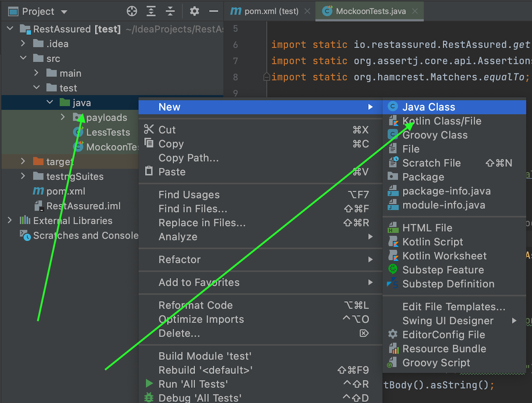Select Java Class from New submenu
Viewport: 532px width, 403px height.
429,107
